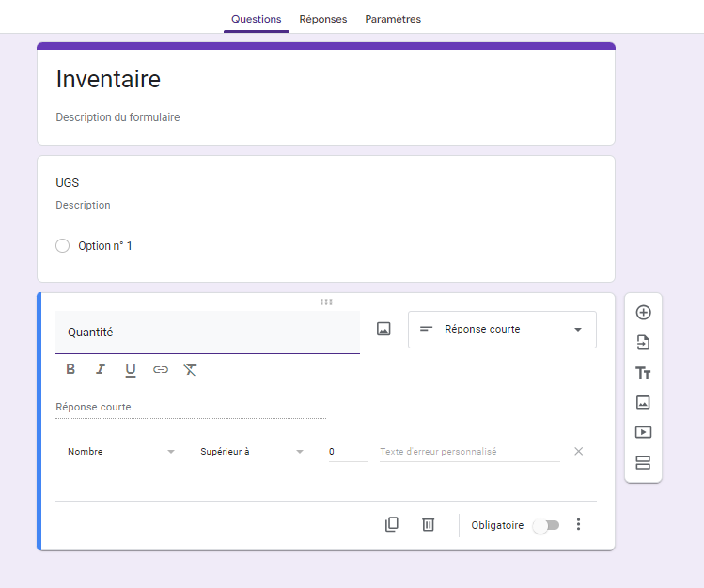The width and height of the screenshot is (704, 588).
Task: Add an image from the side toolbar
Action: coord(643,402)
